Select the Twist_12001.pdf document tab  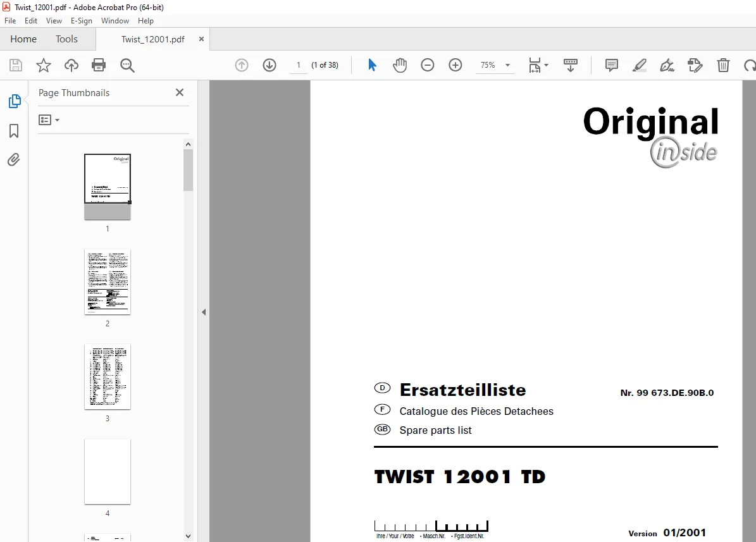coord(153,39)
